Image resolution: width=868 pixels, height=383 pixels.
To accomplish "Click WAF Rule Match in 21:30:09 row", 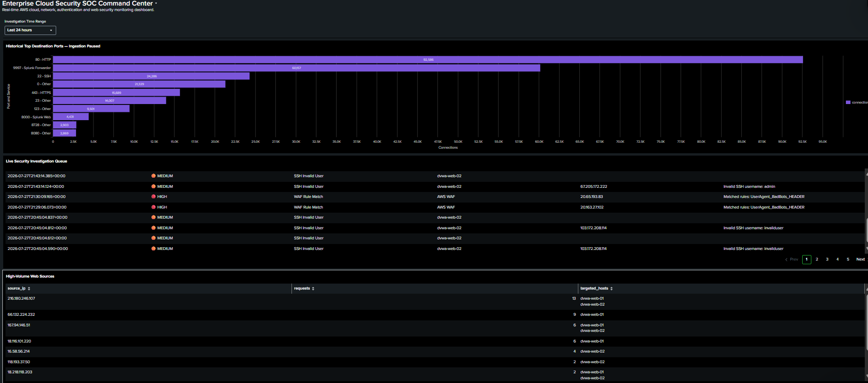I will click(309, 197).
